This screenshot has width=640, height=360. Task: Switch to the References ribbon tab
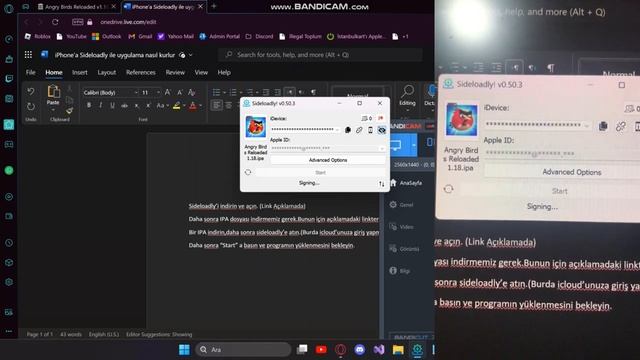141,72
